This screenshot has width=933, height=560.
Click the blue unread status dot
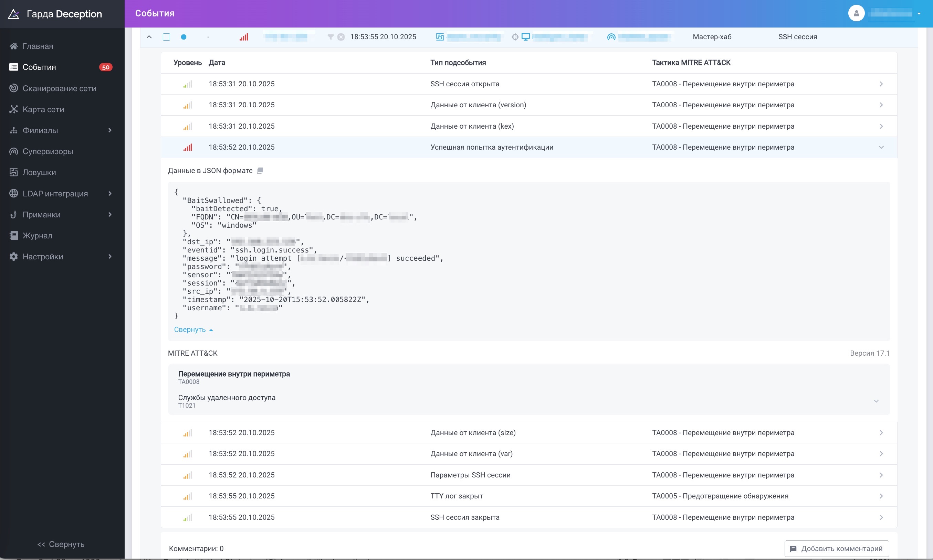184,37
